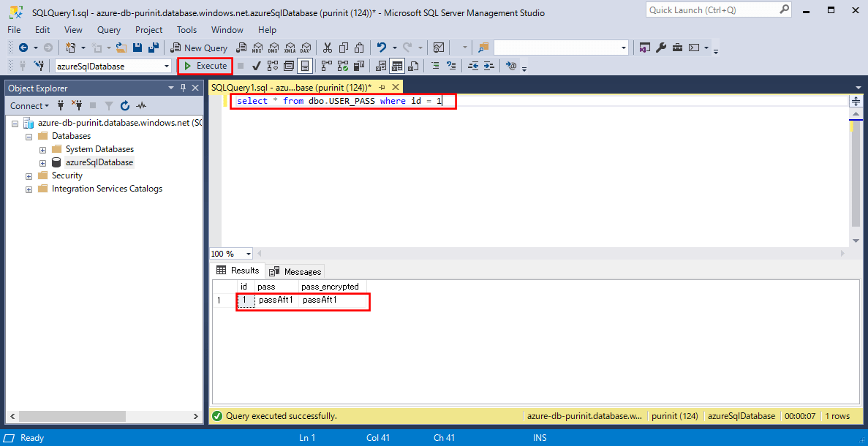868x446 pixels.
Task: Open the Tools menu
Action: click(x=187, y=30)
